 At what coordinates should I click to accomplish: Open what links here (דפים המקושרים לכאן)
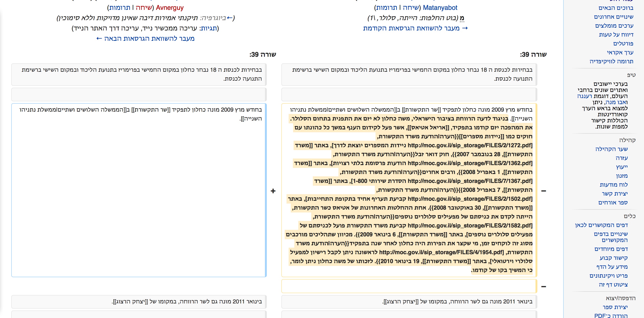point(601,225)
